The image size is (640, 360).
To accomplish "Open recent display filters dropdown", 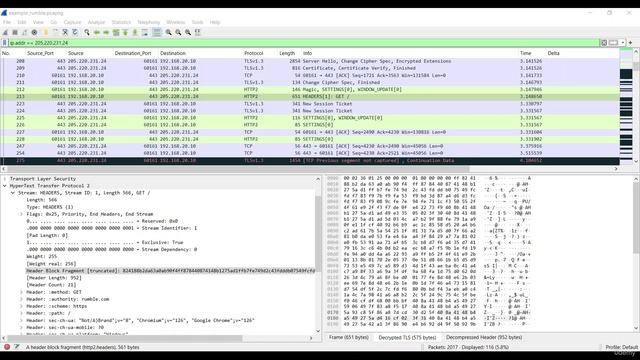I will coord(622,42).
